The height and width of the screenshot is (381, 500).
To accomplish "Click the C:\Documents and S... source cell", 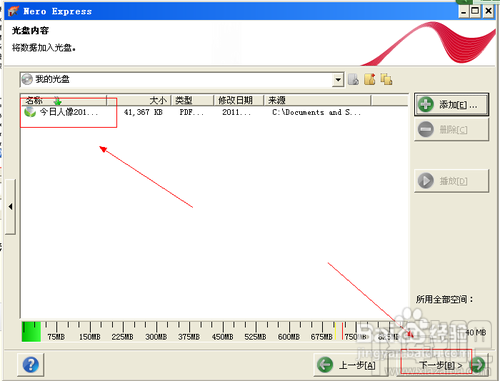I will click(316, 112).
